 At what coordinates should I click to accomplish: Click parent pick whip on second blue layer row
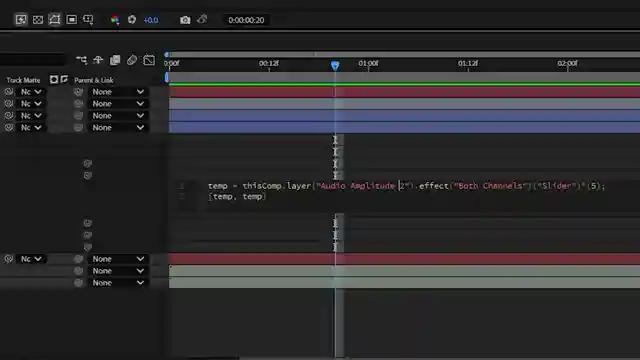click(78, 127)
